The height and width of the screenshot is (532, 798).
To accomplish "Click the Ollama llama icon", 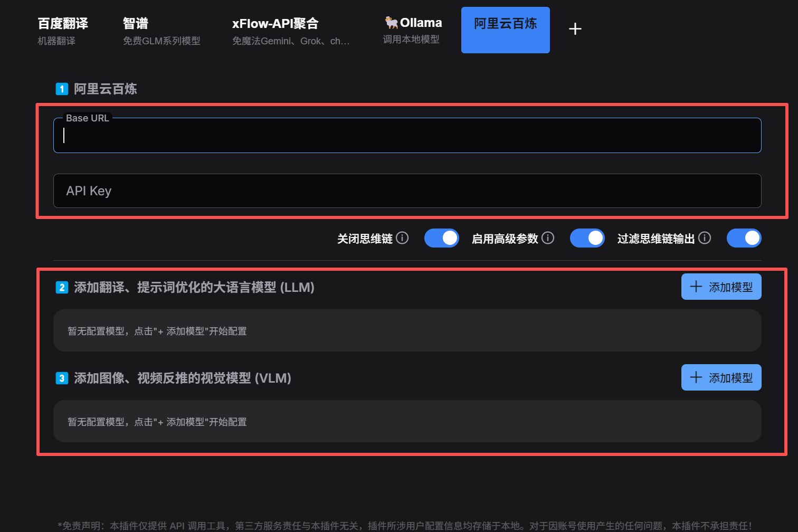I will [391, 23].
